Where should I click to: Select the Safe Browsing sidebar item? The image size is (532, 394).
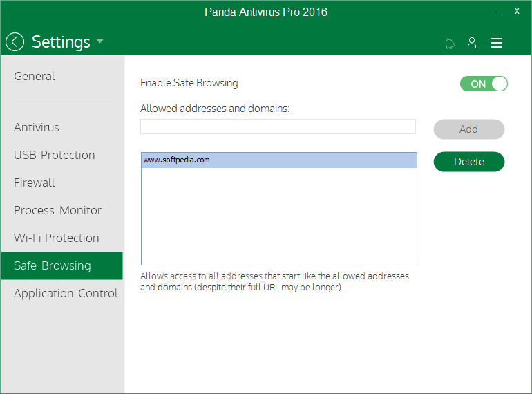coord(61,265)
